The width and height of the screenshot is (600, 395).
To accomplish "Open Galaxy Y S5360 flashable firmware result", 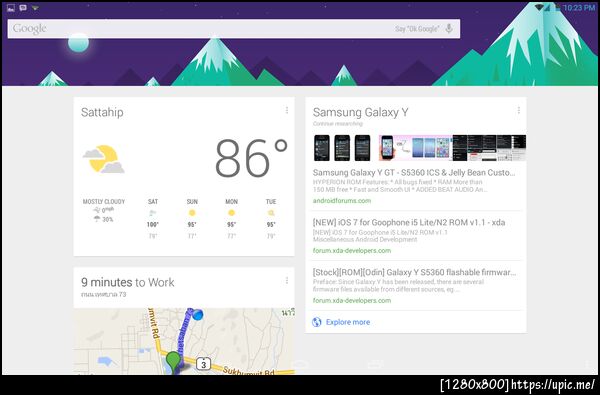I will (x=414, y=272).
